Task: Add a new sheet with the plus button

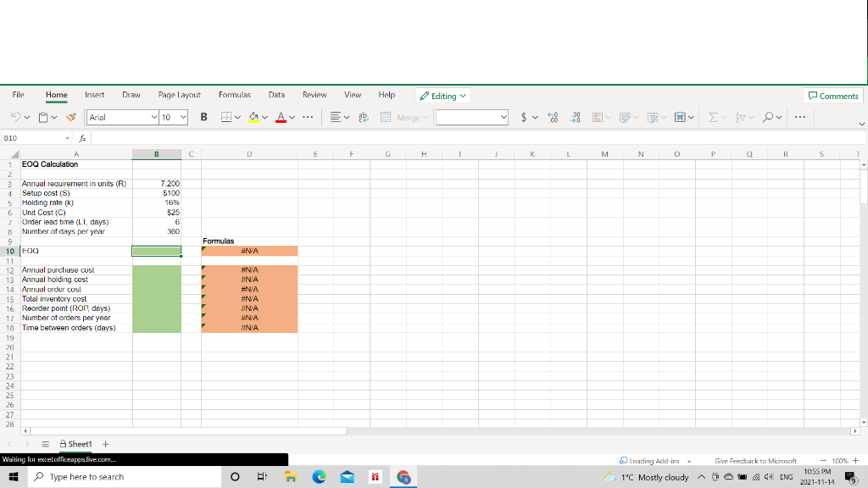Action: click(x=105, y=443)
